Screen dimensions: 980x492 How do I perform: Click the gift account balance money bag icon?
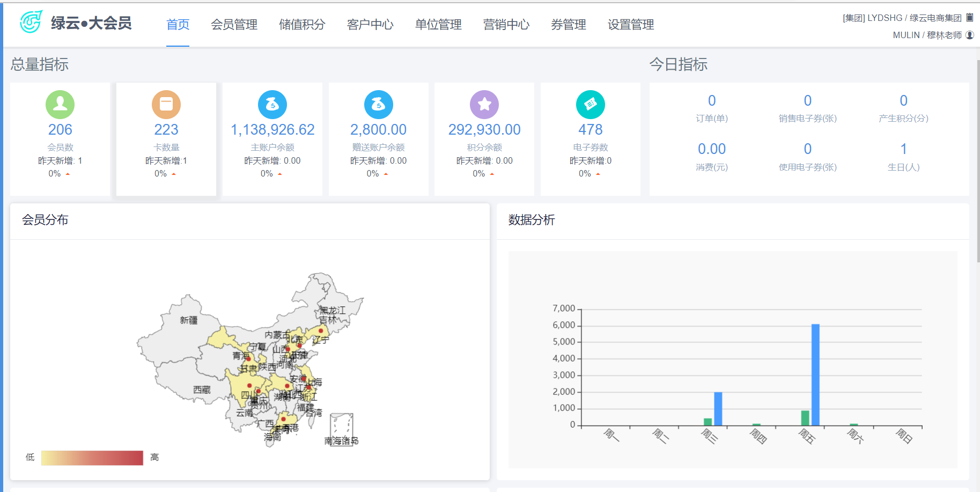click(379, 105)
